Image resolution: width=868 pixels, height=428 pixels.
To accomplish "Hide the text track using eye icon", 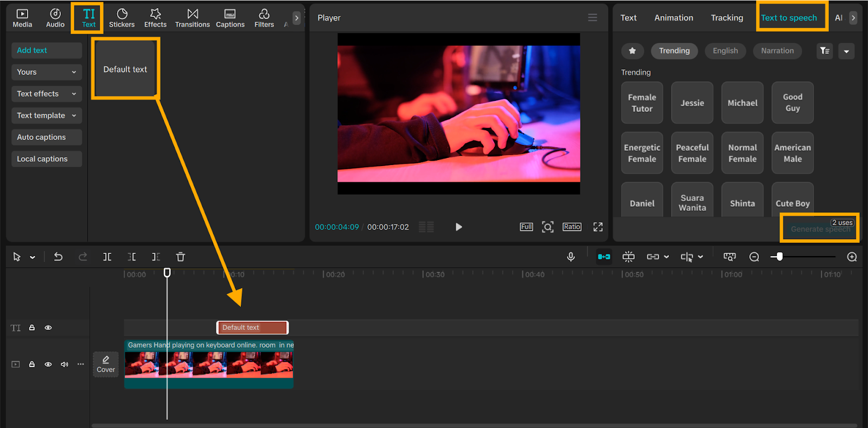I will tap(48, 328).
